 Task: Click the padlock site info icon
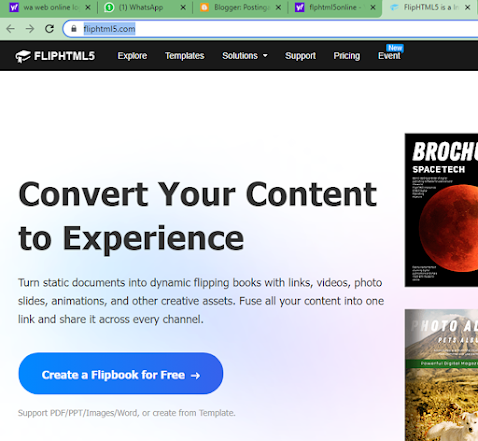click(74, 29)
